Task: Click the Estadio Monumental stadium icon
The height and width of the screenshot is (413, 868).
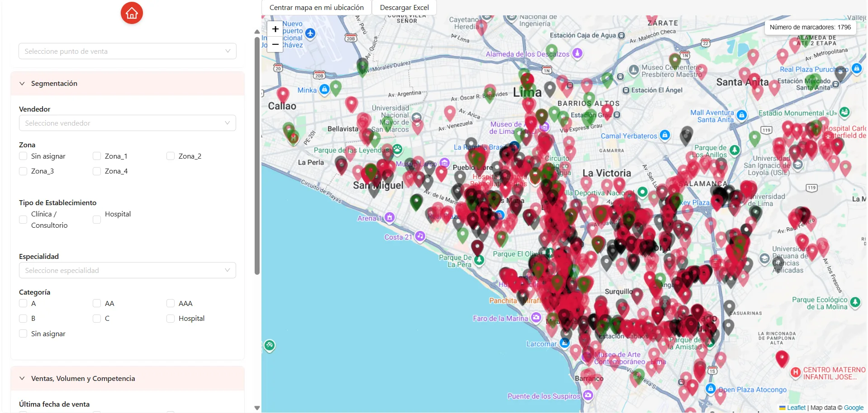Action: point(844,112)
